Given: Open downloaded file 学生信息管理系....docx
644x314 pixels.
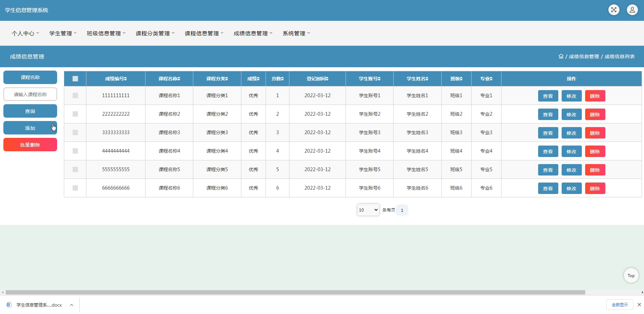Looking at the screenshot, I should click(39, 305).
